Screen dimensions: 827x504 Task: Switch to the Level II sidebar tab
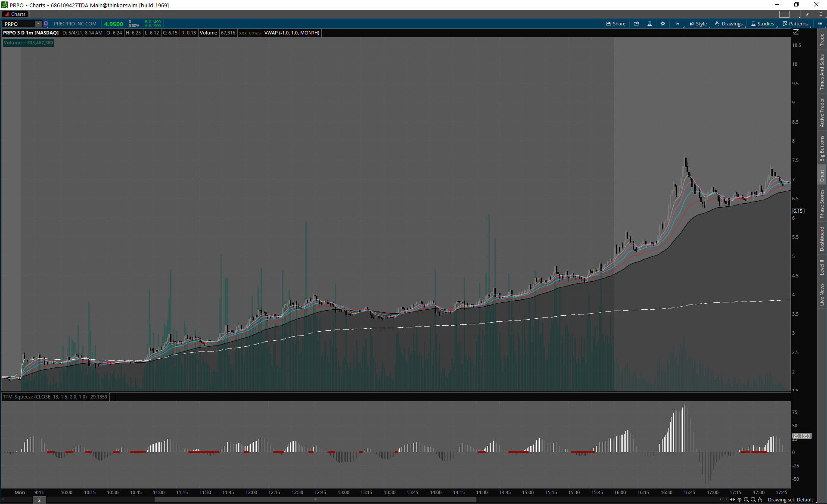pyautogui.click(x=822, y=267)
